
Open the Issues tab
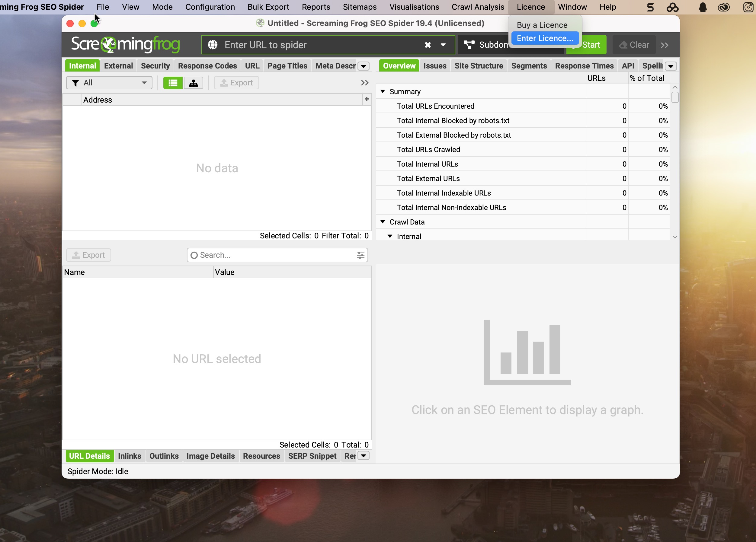tap(434, 66)
